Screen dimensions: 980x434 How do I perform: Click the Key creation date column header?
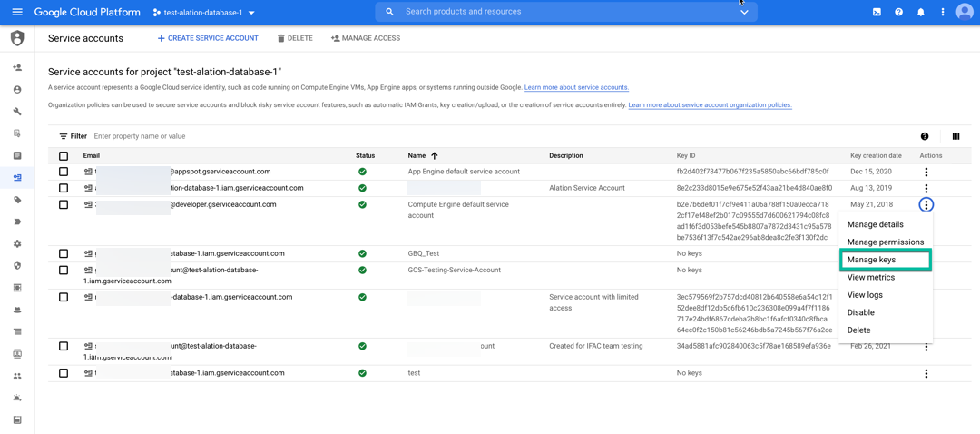coord(876,156)
